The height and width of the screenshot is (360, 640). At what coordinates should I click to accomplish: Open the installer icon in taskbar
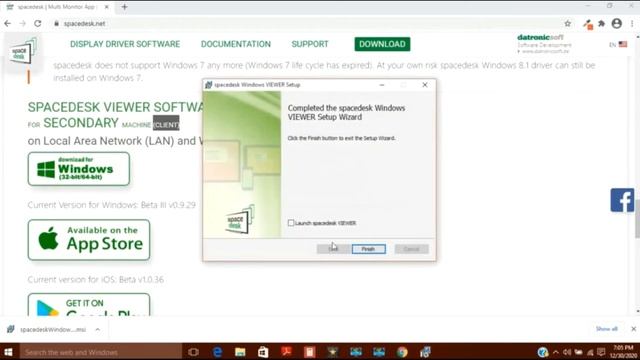(425, 352)
